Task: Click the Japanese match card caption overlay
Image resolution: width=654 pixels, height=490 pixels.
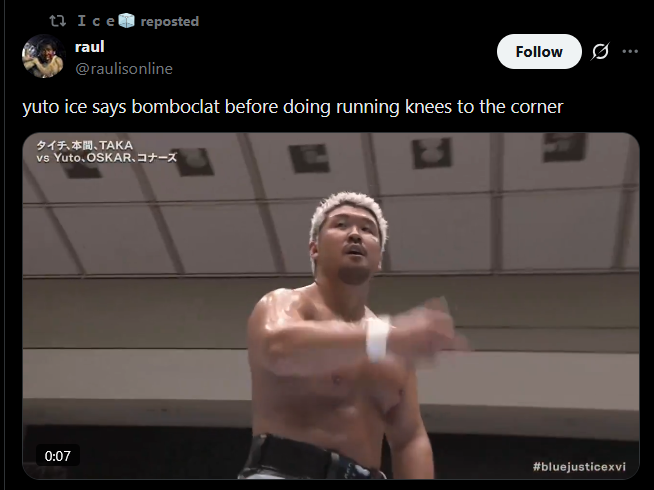Action: pyautogui.click(x=107, y=151)
